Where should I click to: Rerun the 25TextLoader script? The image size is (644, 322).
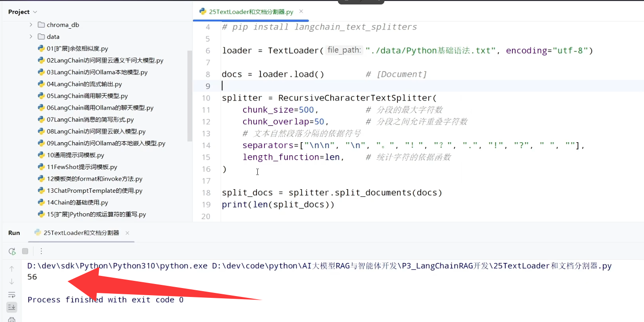(x=12, y=251)
